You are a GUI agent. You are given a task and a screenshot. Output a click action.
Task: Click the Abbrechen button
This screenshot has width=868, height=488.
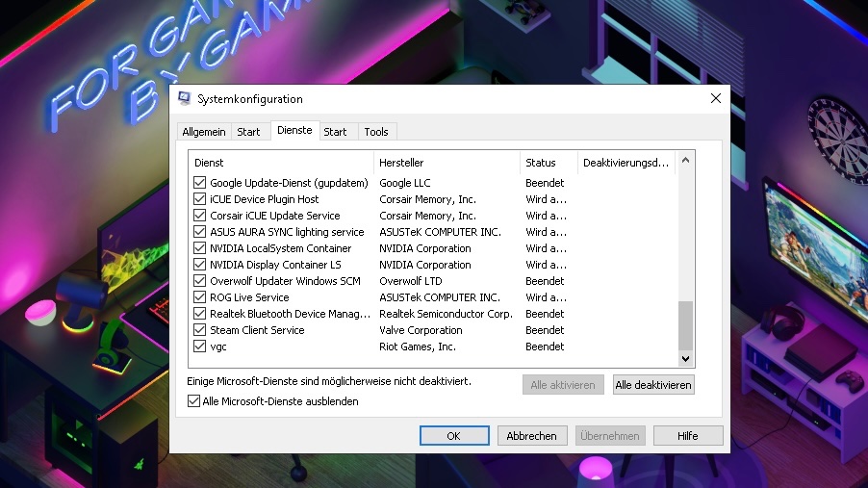(531, 436)
